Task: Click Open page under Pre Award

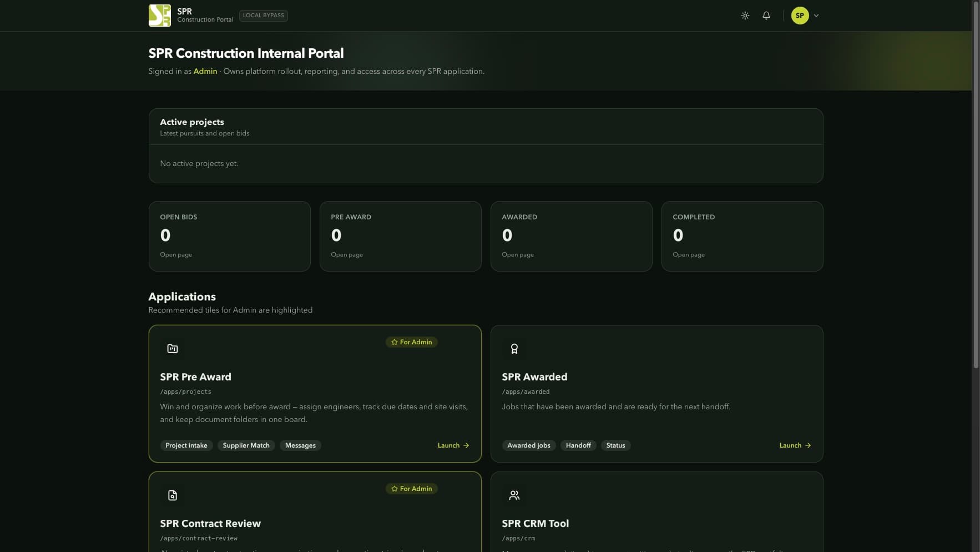Action: 347,255
